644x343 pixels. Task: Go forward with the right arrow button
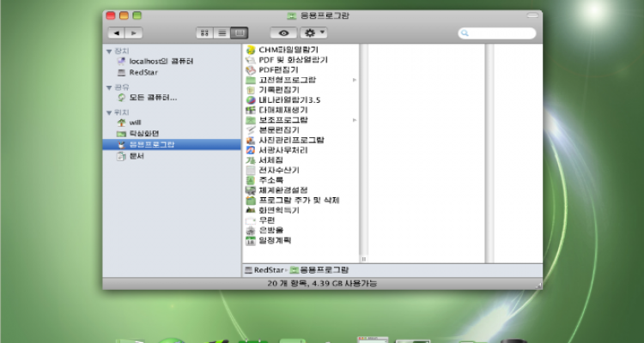click(134, 33)
